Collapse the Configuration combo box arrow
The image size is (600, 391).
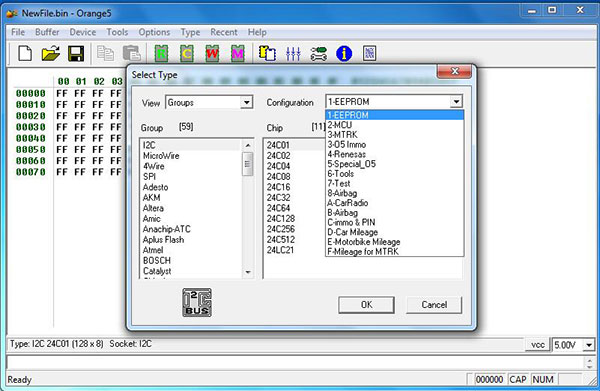(x=456, y=102)
